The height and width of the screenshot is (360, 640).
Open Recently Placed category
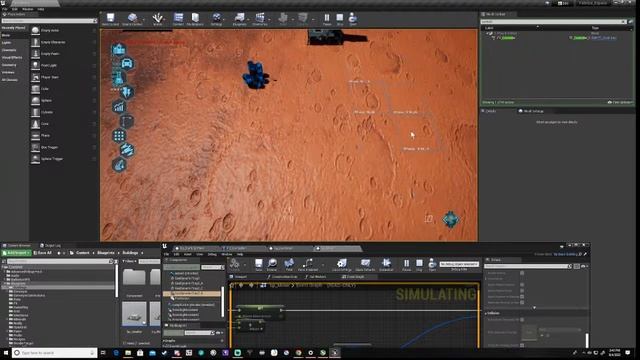pyautogui.click(x=14, y=28)
